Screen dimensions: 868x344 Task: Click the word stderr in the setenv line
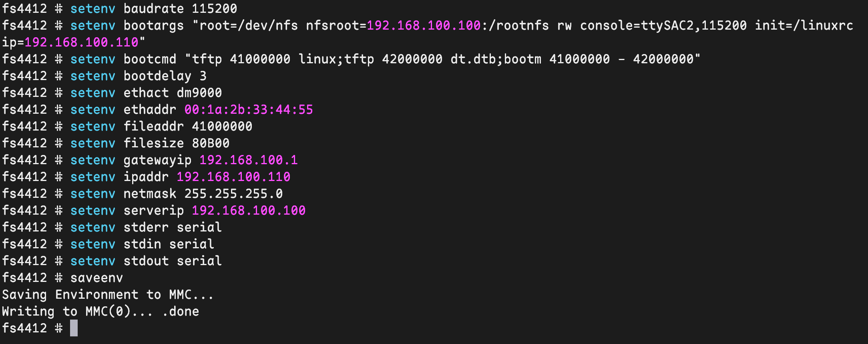click(146, 227)
